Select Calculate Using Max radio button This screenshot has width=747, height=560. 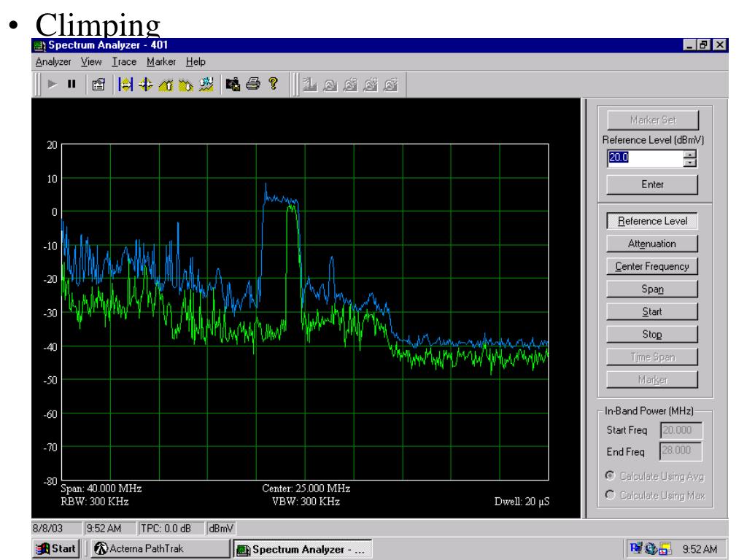(x=610, y=495)
